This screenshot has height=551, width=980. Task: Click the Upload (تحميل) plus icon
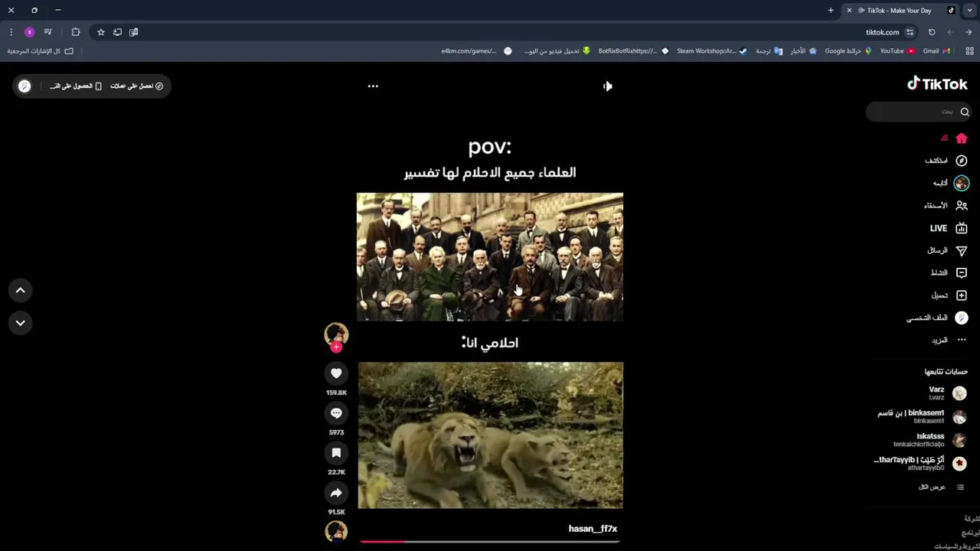(962, 295)
